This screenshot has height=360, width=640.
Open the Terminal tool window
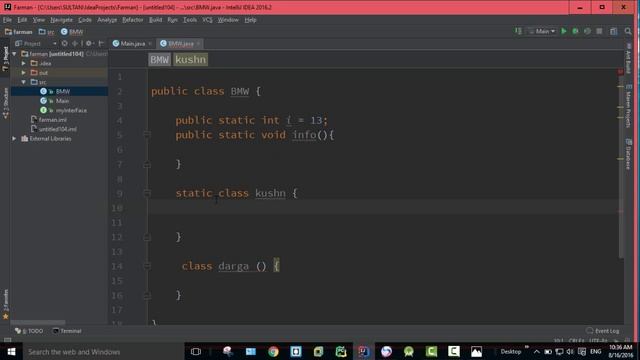coord(67,331)
